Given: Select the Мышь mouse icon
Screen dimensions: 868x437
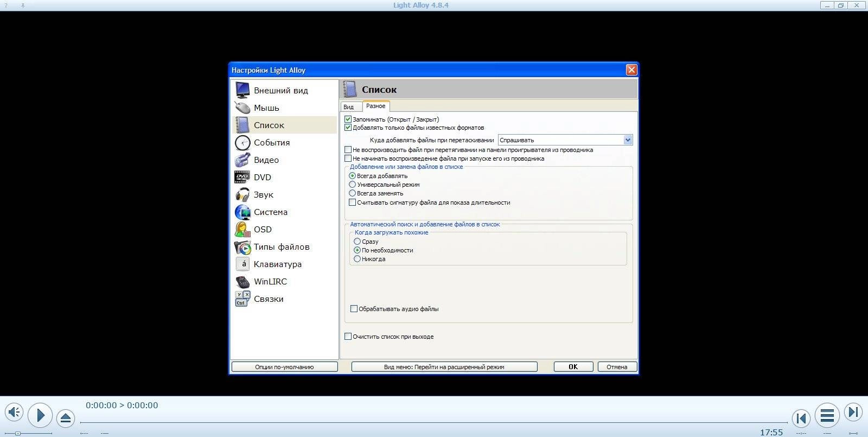Looking at the screenshot, I should tap(242, 107).
